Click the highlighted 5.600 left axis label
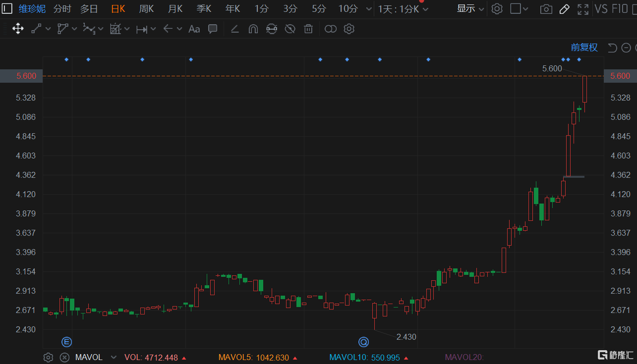This screenshot has width=637, height=364. pos(21,76)
